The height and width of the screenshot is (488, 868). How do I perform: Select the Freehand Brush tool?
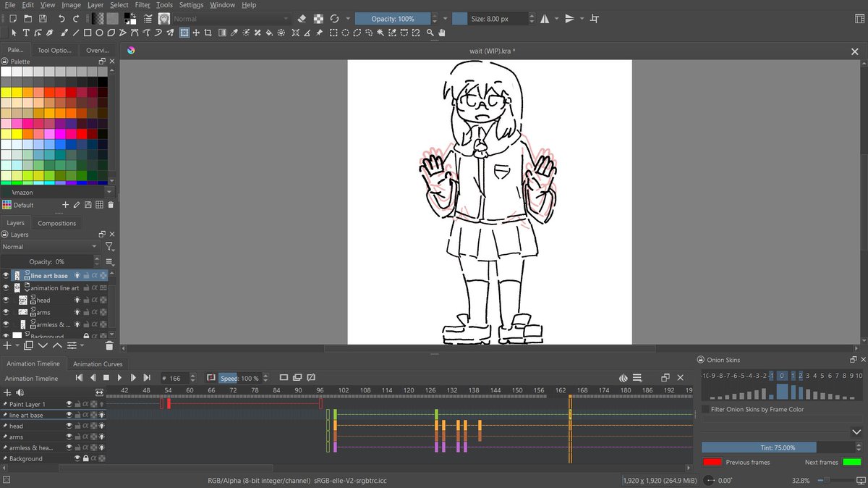64,33
